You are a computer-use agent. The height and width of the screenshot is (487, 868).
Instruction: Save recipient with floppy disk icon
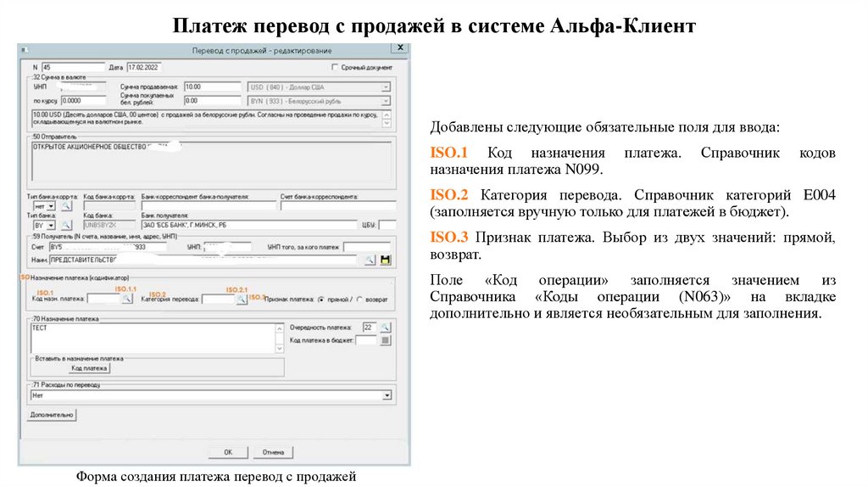pyautogui.click(x=386, y=260)
